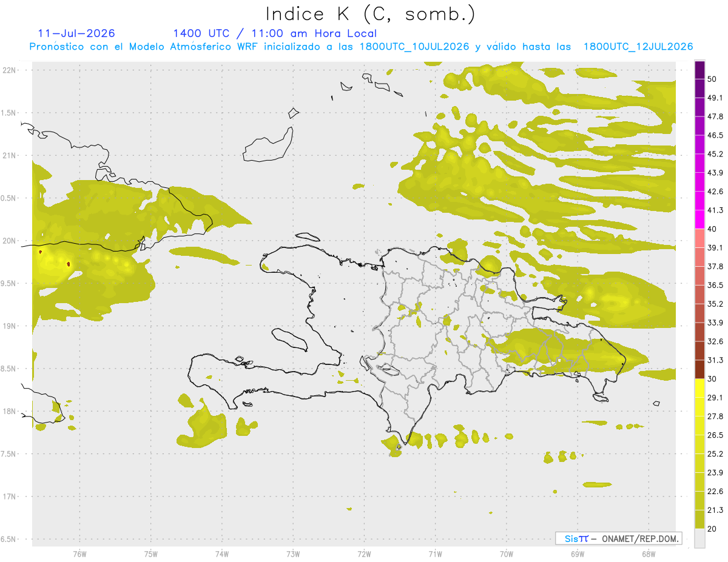Click the colorbar value "42.6"
Image resolution: width=728 pixels, height=562 pixels.
point(716,192)
